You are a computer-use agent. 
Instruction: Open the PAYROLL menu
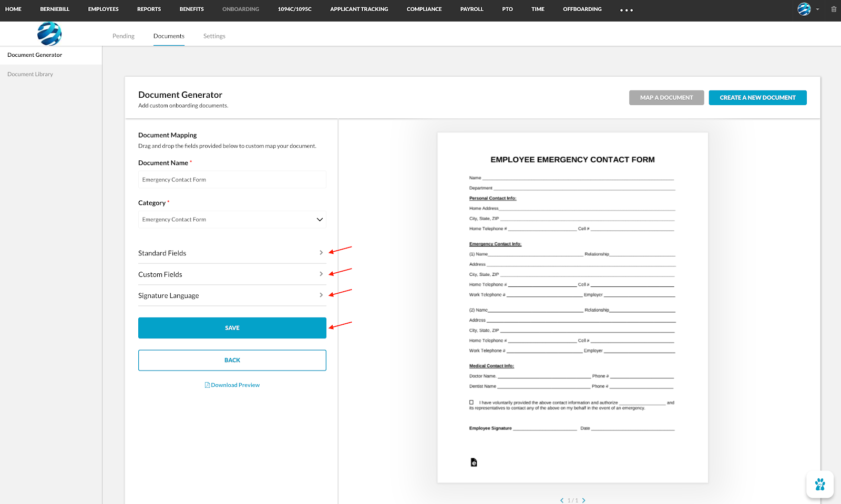point(472,9)
